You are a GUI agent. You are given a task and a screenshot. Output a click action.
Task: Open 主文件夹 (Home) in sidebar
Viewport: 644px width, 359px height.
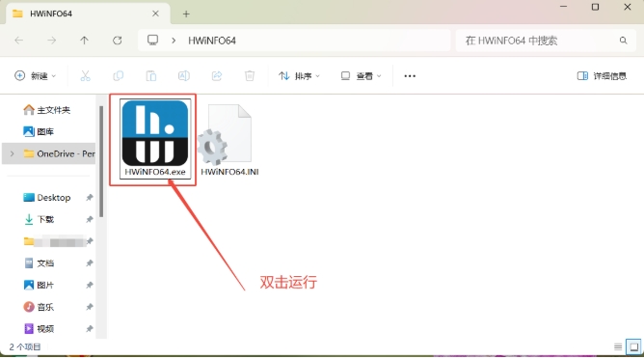coord(47,110)
